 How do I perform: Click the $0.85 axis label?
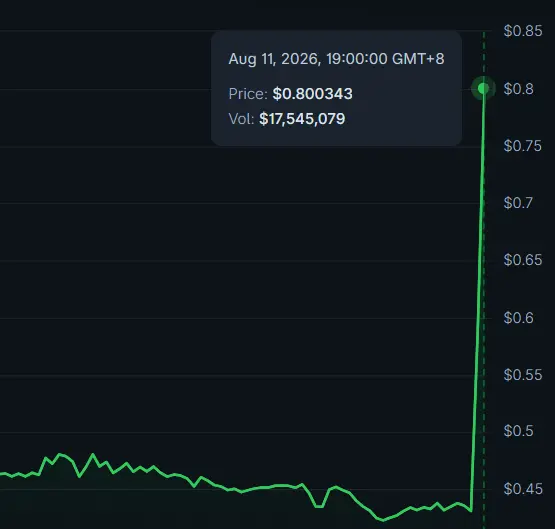coord(523,31)
